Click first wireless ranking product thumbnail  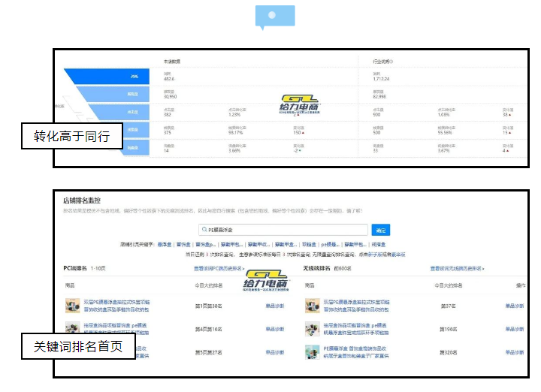(x=312, y=306)
